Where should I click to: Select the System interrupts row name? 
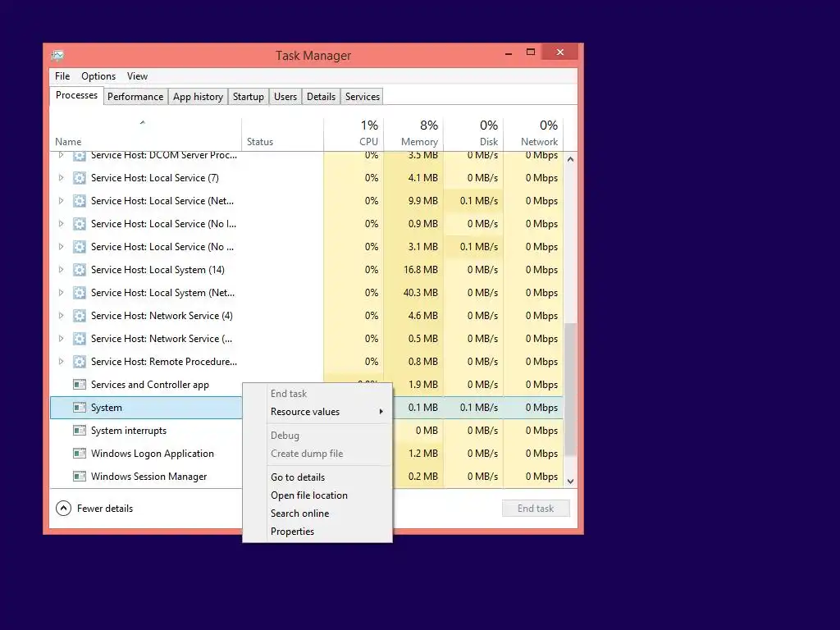(129, 431)
